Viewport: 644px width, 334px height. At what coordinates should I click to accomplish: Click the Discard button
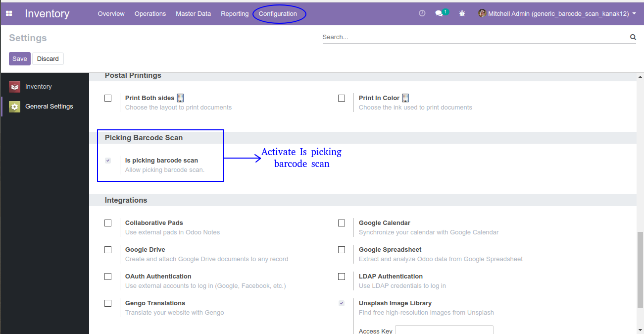click(48, 58)
